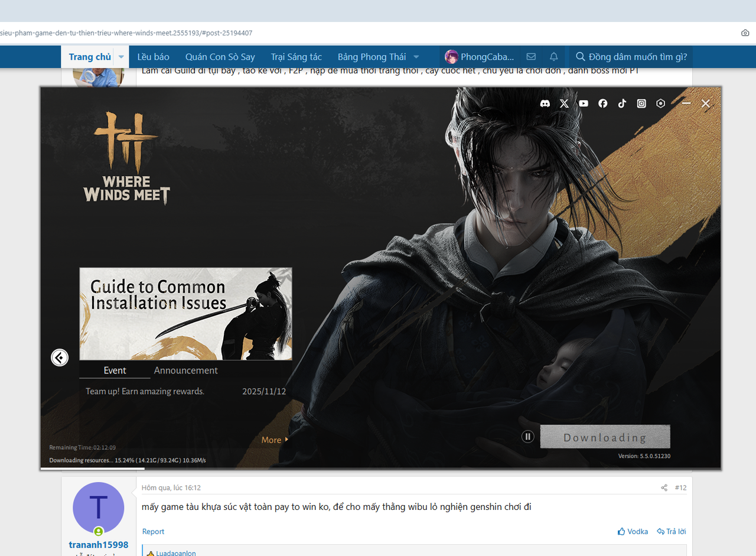Click the More link below the event banner
This screenshot has width=756, height=556.
tap(271, 440)
